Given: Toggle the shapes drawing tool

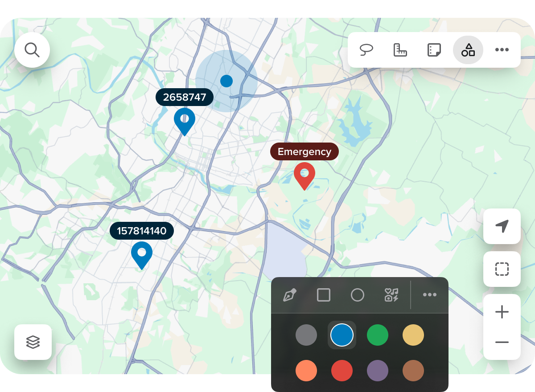Looking at the screenshot, I should point(468,50).
